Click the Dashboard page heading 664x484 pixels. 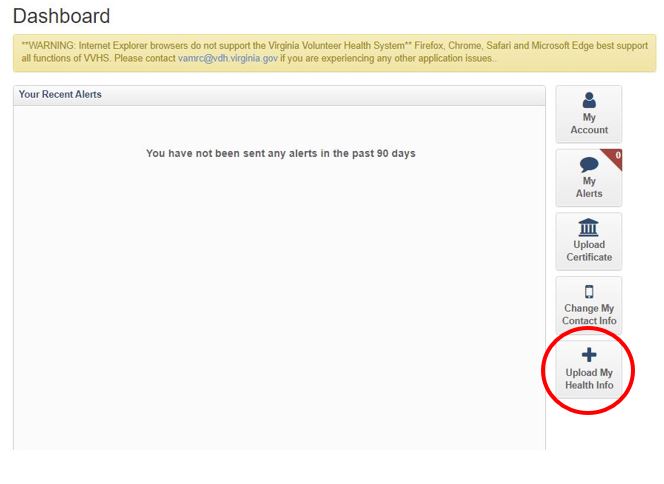[61, 17]
